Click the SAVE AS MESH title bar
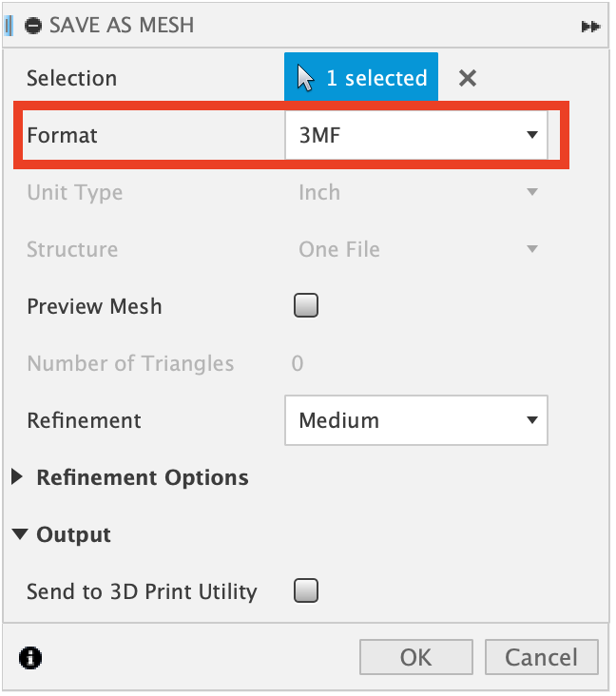Image resolution: width=616 pixels, height=696 pixels. [285, 26]
